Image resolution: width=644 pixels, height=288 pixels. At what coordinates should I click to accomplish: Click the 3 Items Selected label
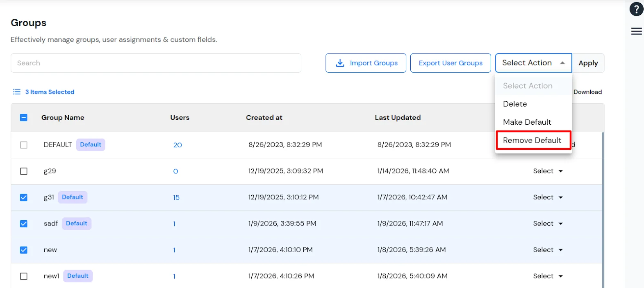coord(50,92)
